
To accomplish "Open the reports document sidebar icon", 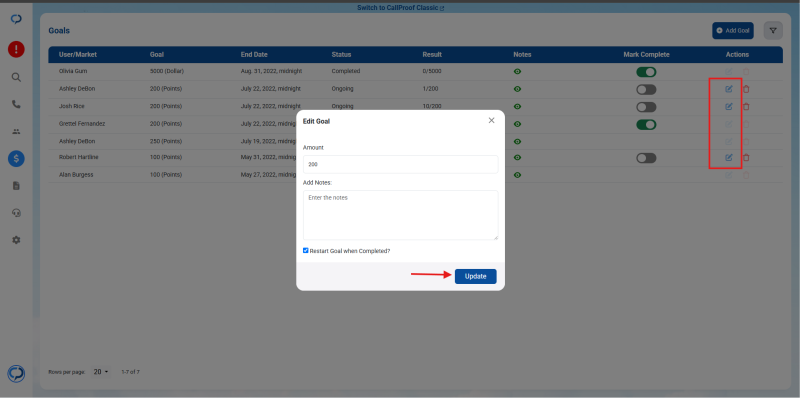I will 16,186.
